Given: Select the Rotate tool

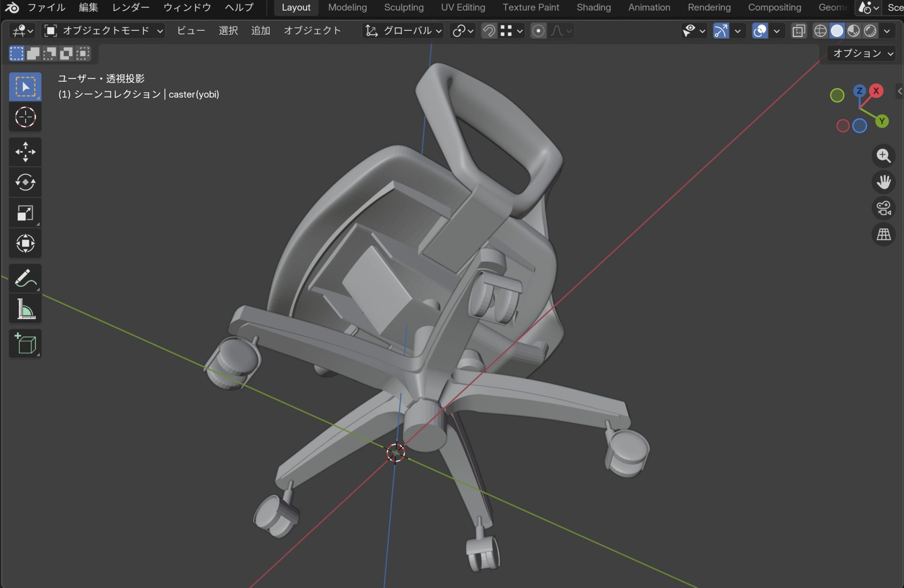Looking at the screenshot, I should 25,182.
